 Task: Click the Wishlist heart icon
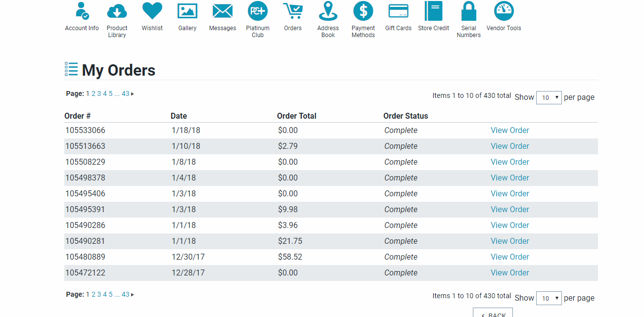[x=152, y=11]
